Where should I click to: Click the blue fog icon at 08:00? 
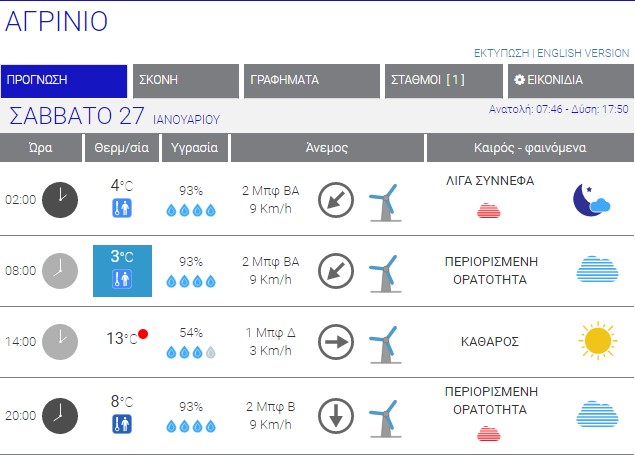click(x=597, y=270)
